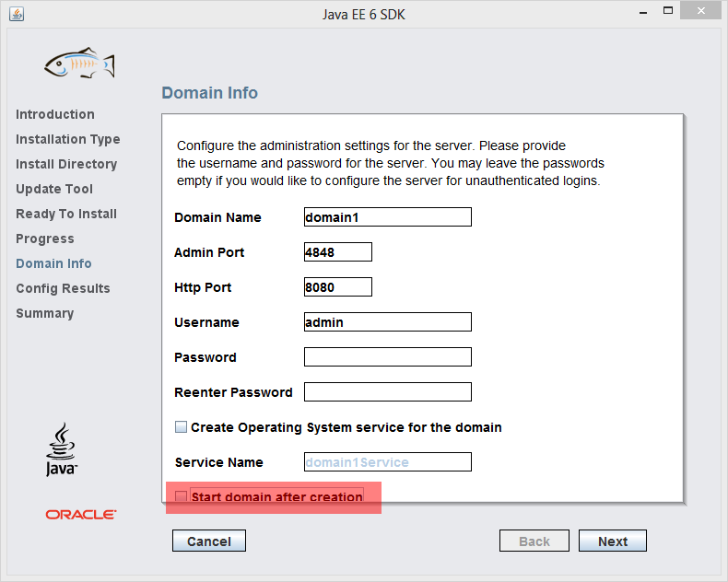The height and width of the screenshot is (582, 728).
Task: Click the Reenter Password field
Action: tap(388, 391)
